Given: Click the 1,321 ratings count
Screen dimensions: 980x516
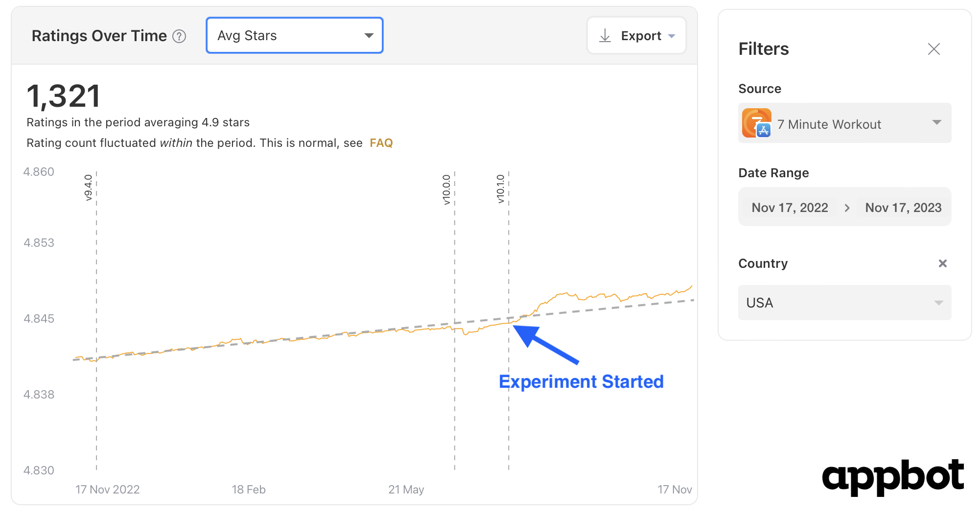Looking at the screenshot, I should 64,96.
